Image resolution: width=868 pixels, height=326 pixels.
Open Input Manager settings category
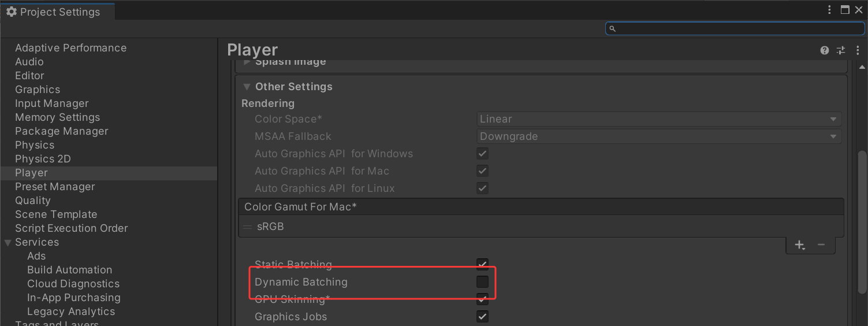(x=52, y=103)
